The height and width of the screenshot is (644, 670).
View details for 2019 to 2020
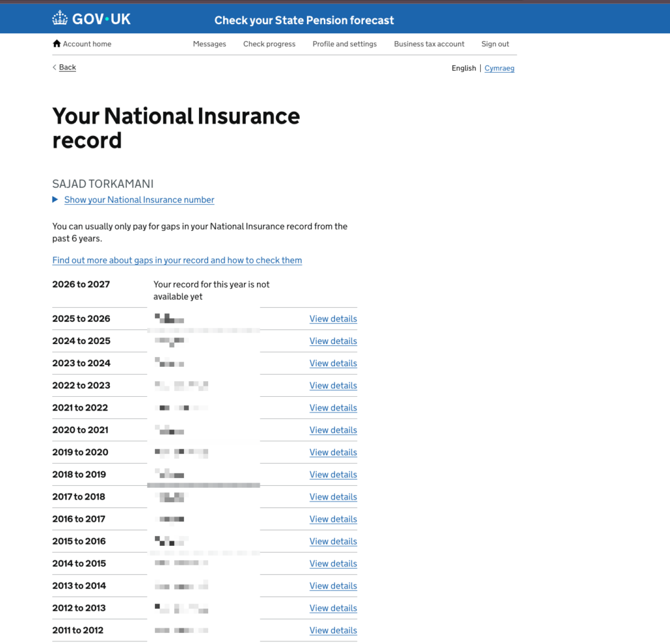[333, 452]
